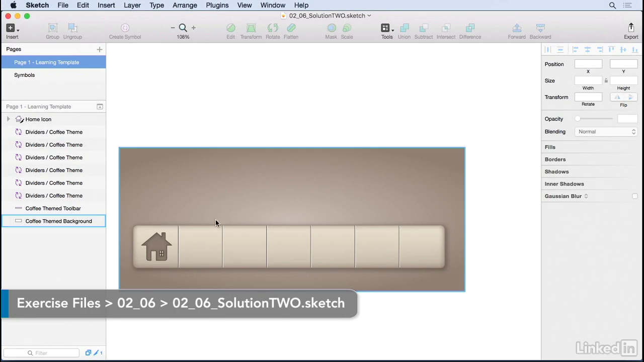The image size is (644, 362).
Task: Click align horizontal center icon
Action: point(587,49)
